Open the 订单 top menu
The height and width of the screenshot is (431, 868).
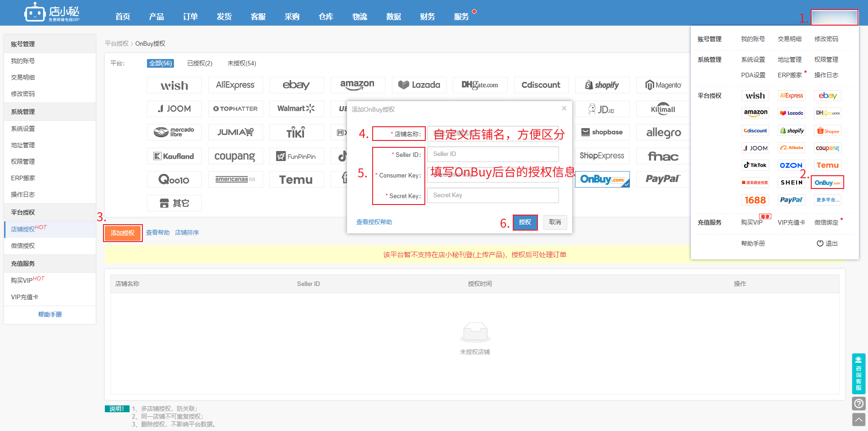pos(190,17)
